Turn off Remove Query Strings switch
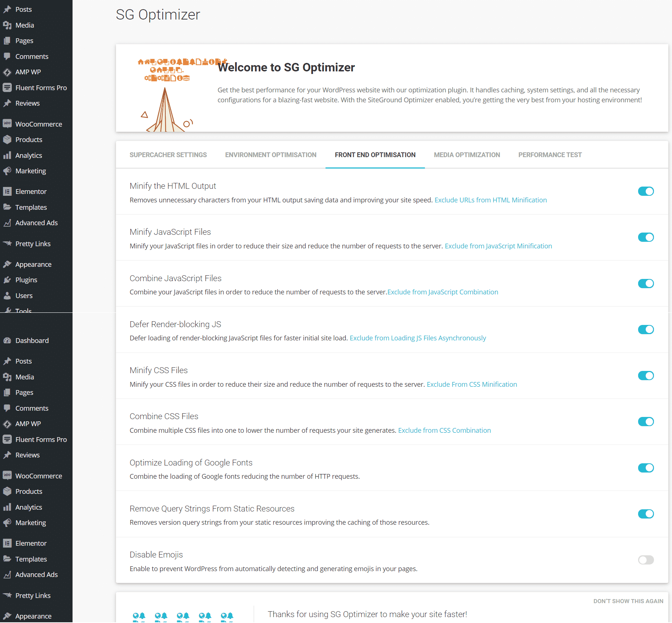 point(646,514)
